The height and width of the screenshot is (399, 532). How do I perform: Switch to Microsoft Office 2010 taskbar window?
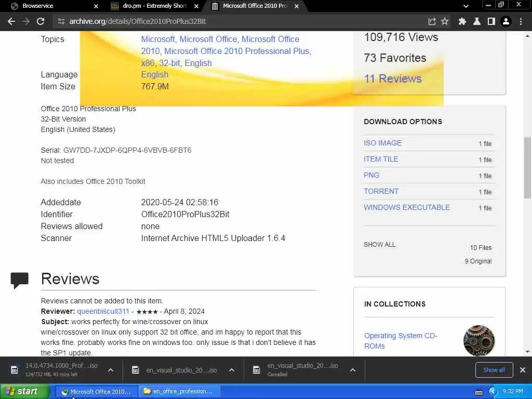(x=96, y=392)
